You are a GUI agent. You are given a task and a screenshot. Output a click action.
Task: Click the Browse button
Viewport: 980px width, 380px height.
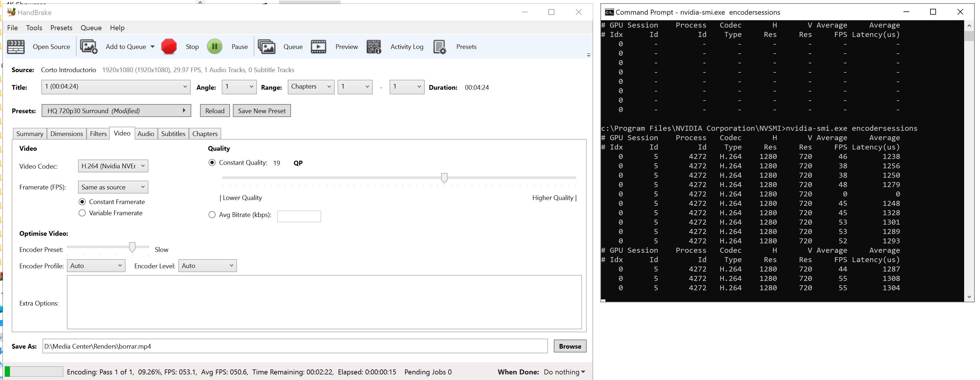(570, 346)
